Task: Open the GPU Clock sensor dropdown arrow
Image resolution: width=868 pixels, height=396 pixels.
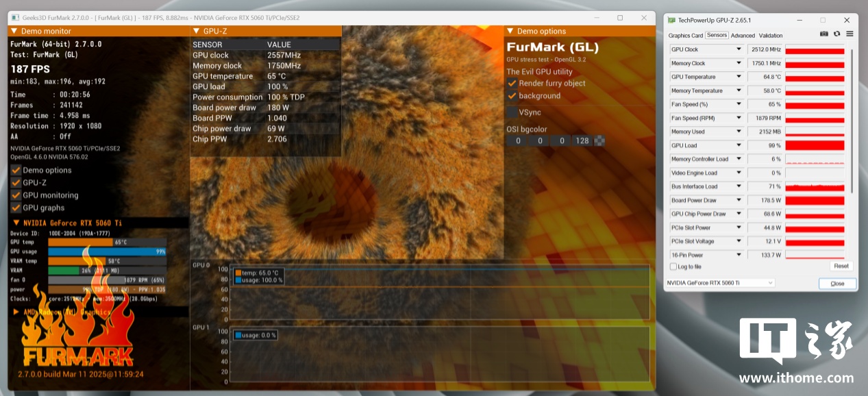Action: click(x=739, y=49)
